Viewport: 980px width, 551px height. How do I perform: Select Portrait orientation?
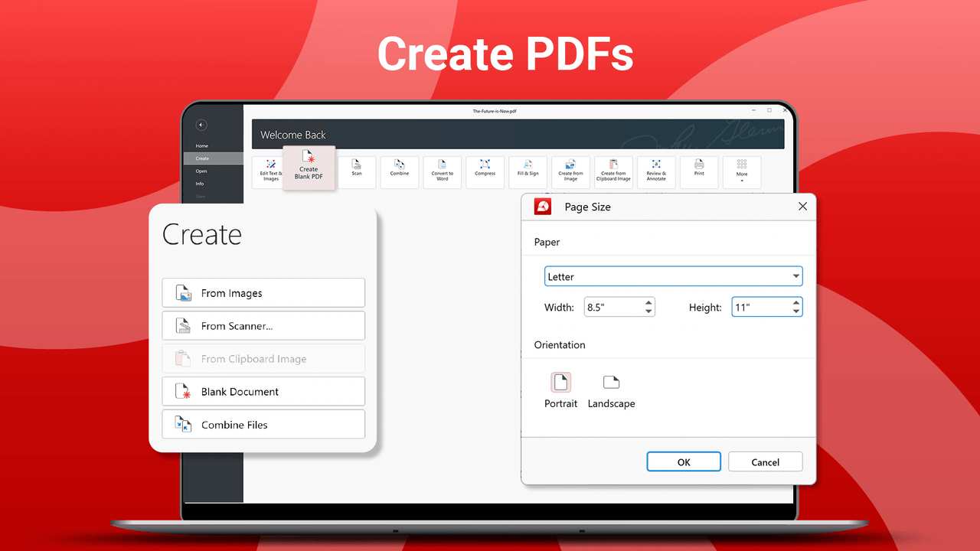pos(560,390)
